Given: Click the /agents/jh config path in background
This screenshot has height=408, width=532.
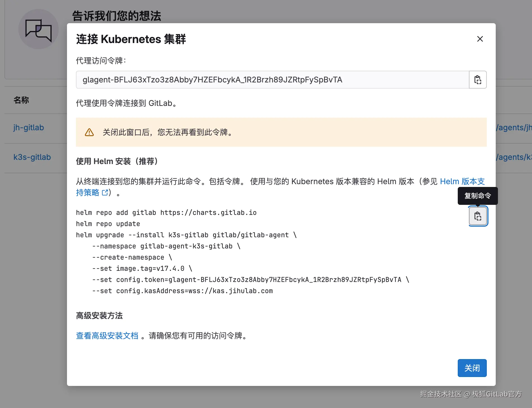Looking at the screenshot, I should (514, 127).
